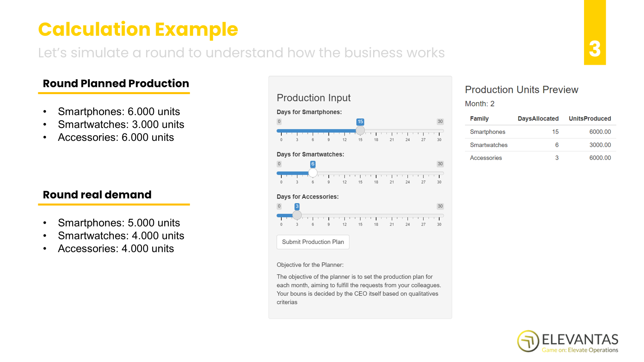Click the Round real demand heading
644x362 pixels.
click(97, 195)
